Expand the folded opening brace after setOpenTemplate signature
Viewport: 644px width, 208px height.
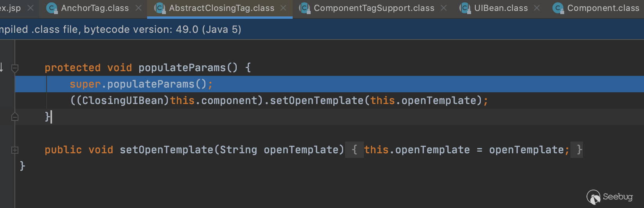[354, 150]
